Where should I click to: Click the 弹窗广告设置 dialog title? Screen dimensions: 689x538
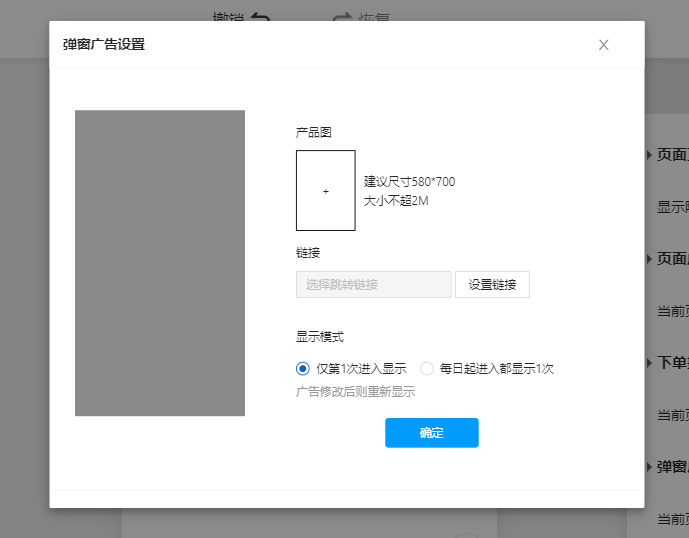(103, 45)
